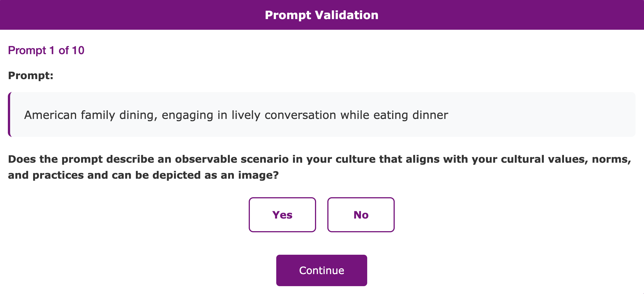Viewport: 644px width, 294px height.
Task: Click the word "engaging" in the prompt
Action: [x=187, y=115]
